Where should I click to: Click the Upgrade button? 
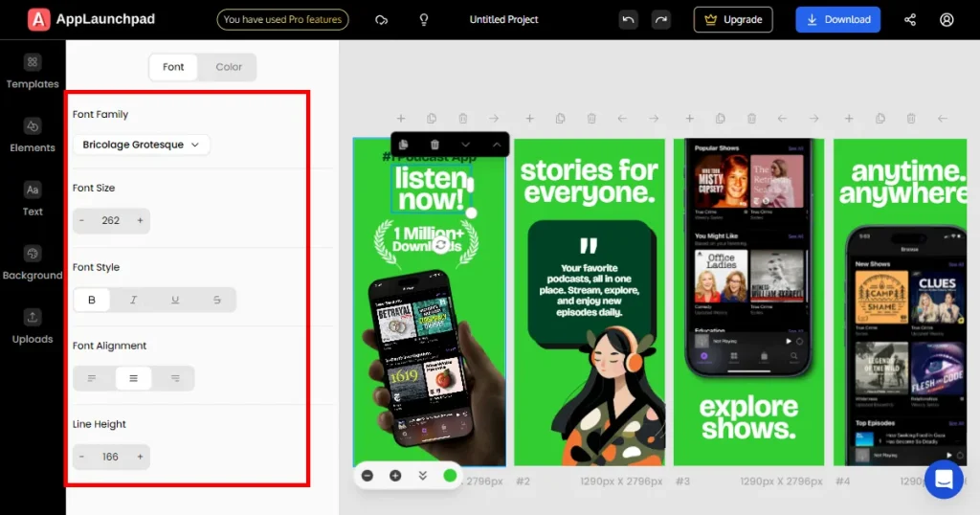(x=733, y=19)
